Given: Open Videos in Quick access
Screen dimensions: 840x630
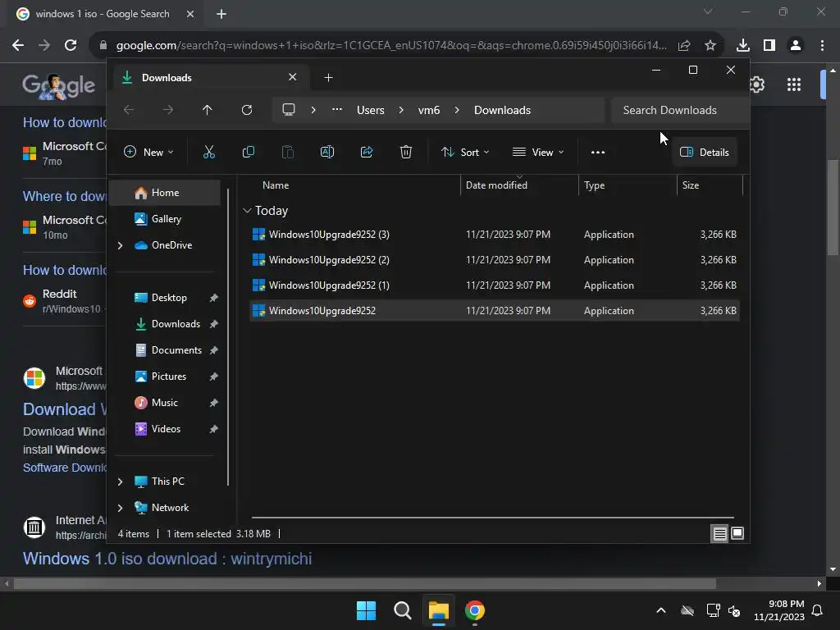Looking at the screenshot, I should coord(165,429).
